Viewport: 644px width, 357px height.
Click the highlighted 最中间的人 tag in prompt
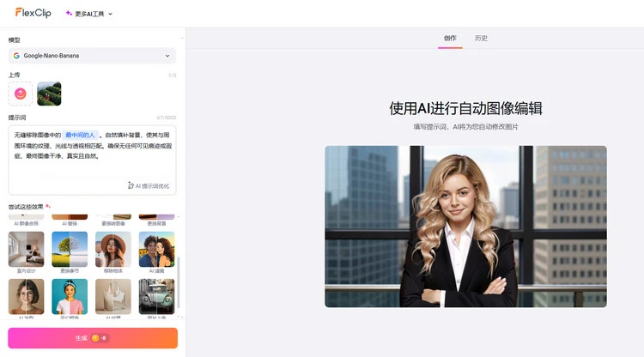81,135
